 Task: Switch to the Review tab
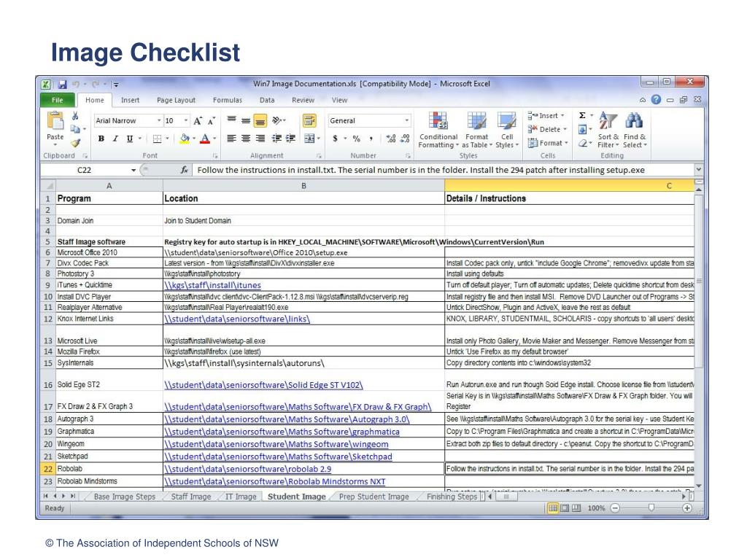303,101
